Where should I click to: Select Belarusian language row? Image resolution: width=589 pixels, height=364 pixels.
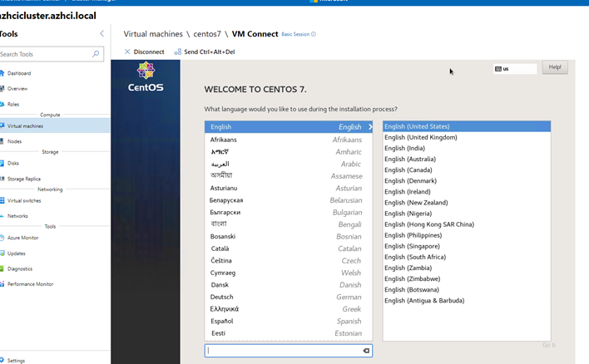(289, 200)
